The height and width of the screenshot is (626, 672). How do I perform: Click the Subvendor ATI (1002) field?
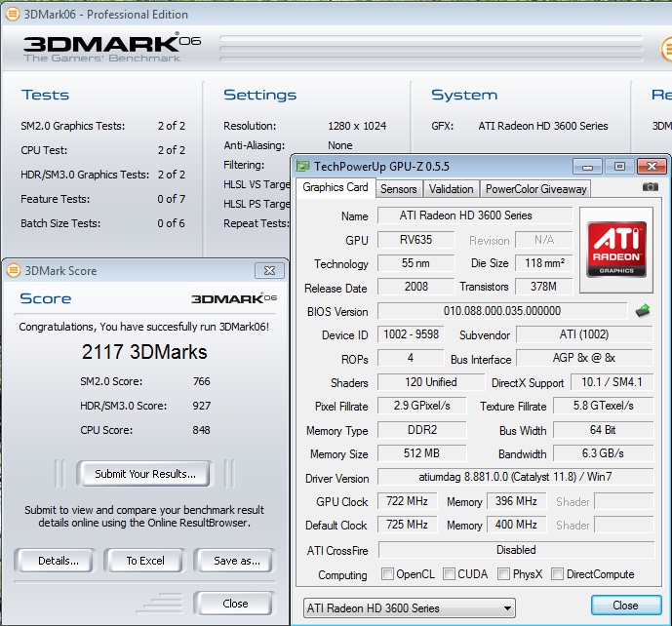(x=584, y=334)
